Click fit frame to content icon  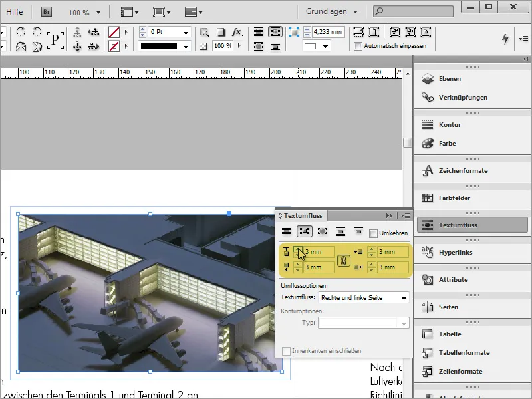pyautogui.click(x=410, y=32)
